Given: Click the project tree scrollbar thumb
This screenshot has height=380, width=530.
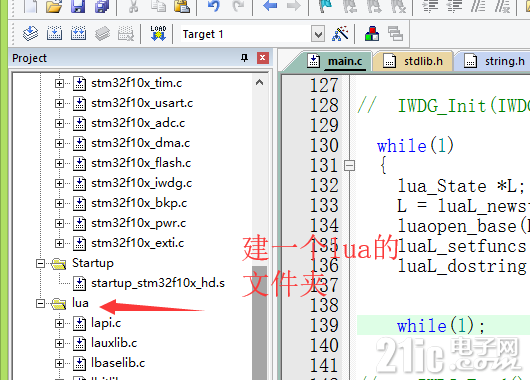Looking at the screenshot, I should 260,323.
